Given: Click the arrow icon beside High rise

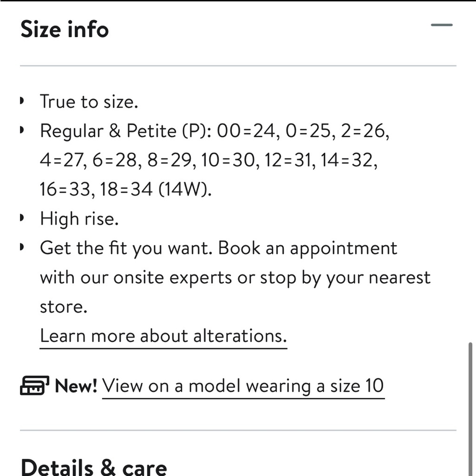Looking at the screenshot, I should coord(21,218).
